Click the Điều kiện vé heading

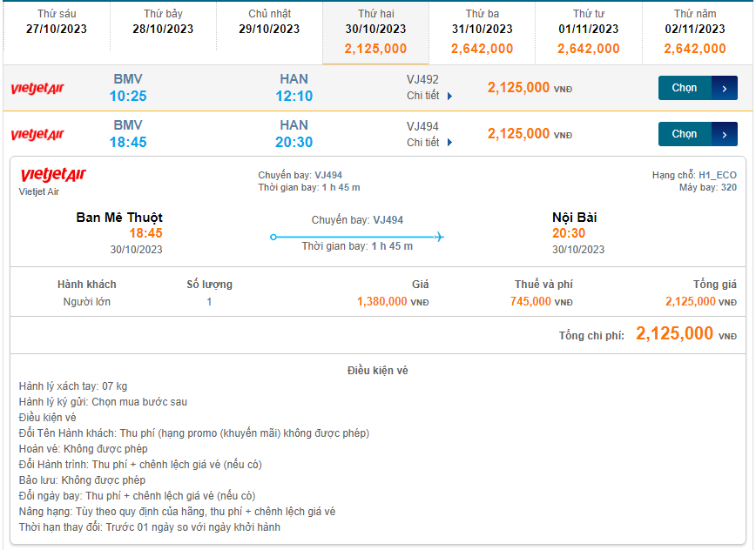coord(378,371)
